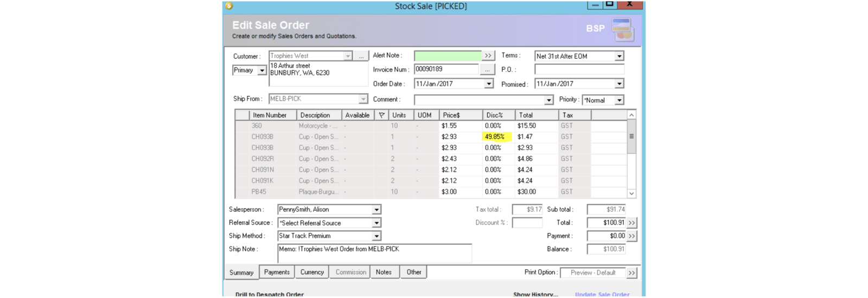Click Print Option arrows button
This screenshot has width=868, height=298.
pos(631,273)
